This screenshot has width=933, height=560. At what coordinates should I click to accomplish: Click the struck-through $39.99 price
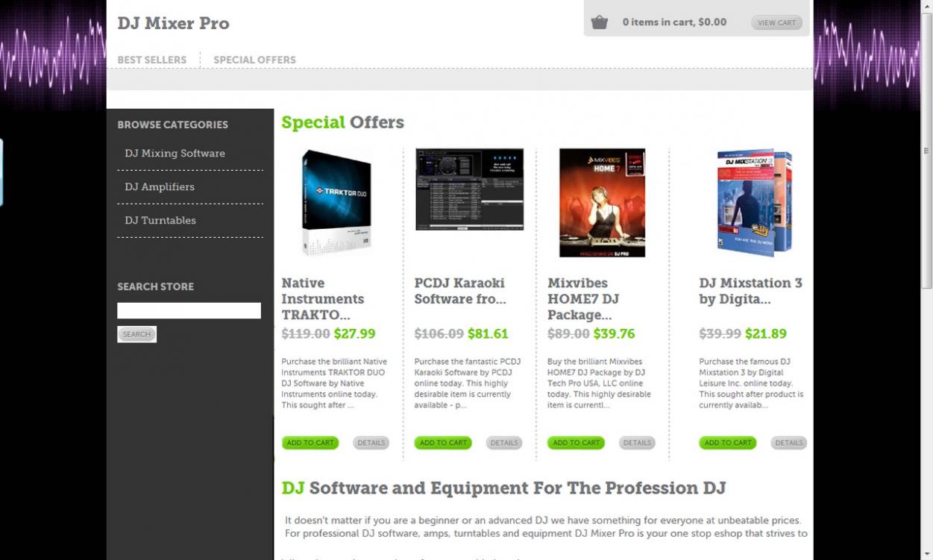(x=720, y=333)
